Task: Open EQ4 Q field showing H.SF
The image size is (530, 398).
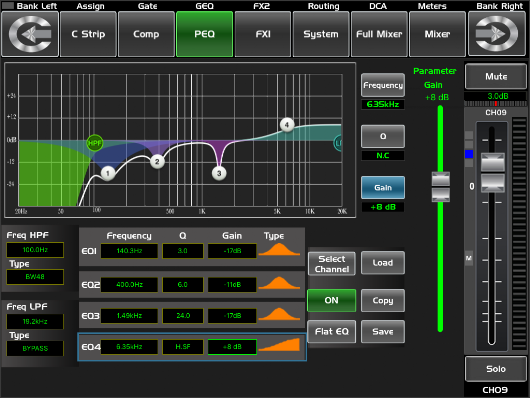Action: pyautogui.click(x=183, y=347)
